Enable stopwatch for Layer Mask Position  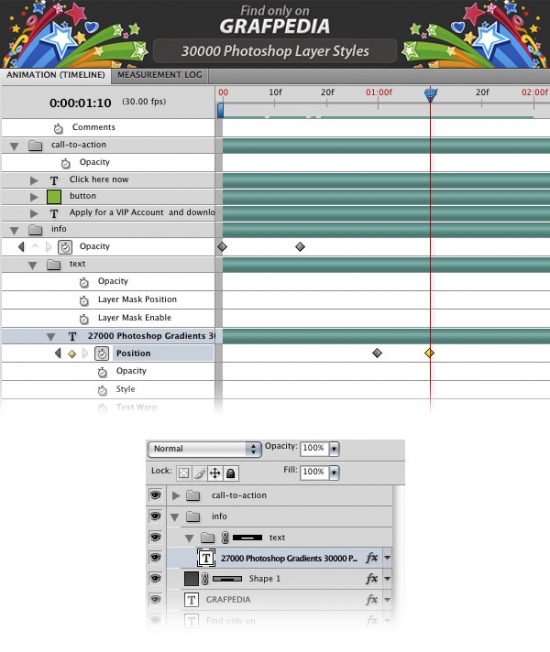point(84,300)
